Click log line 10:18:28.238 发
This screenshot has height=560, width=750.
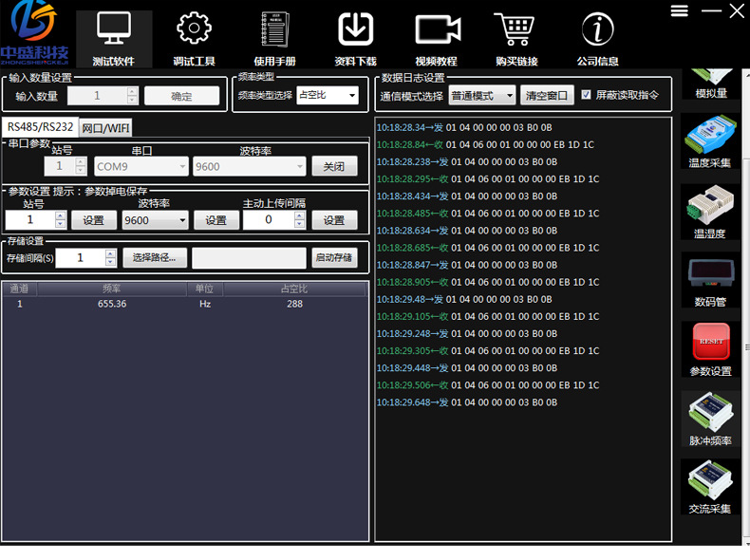(x=467, y=161)
